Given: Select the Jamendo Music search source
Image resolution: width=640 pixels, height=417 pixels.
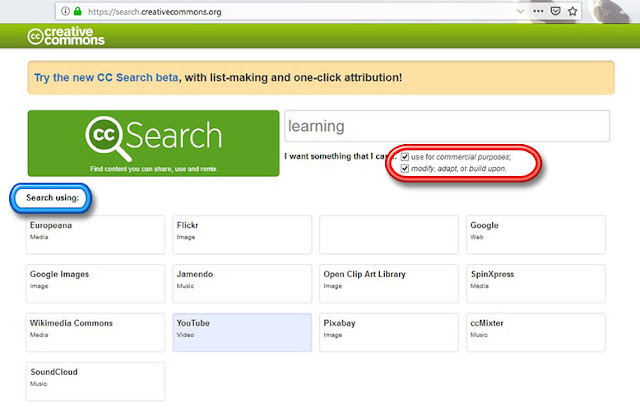Looking at the screenshot, I should click(x=242, y=284).
